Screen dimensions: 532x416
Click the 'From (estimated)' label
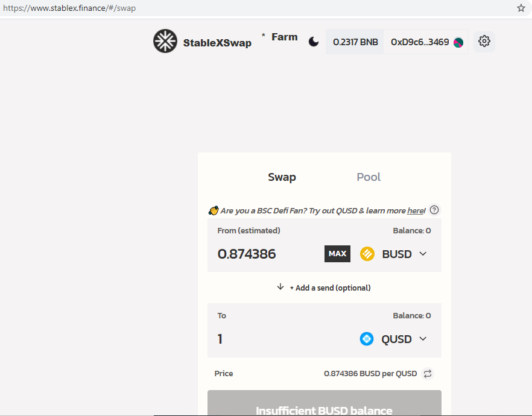[249, 231]
